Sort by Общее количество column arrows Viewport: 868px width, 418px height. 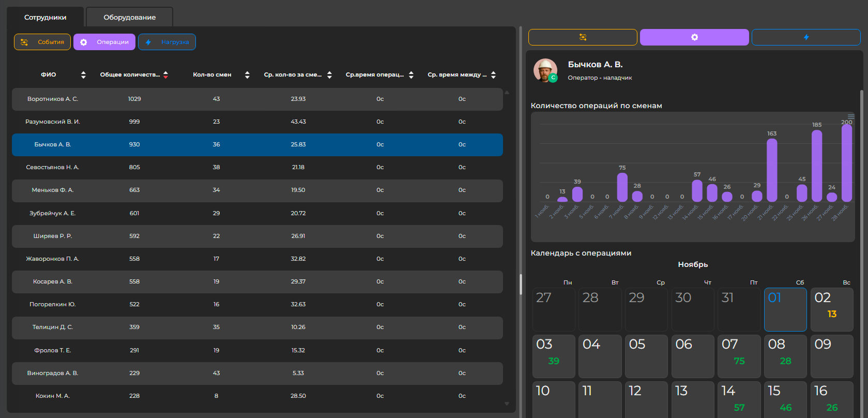click(165, 75)
